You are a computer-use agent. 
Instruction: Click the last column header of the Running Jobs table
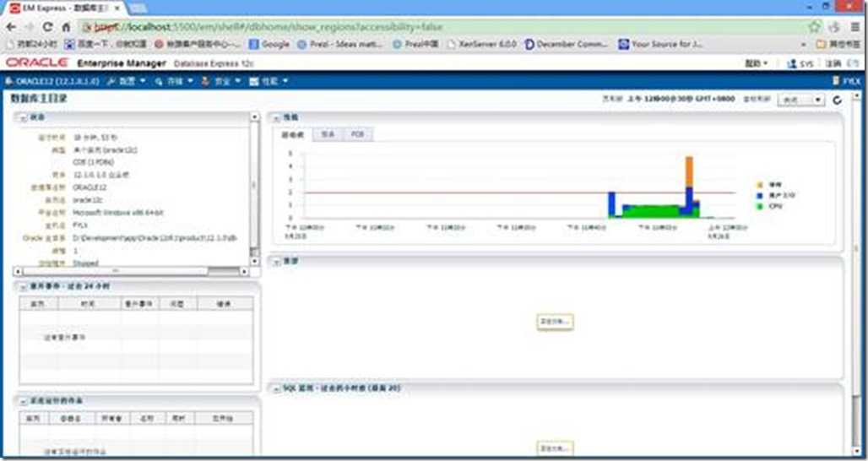(x=223, y=419)
